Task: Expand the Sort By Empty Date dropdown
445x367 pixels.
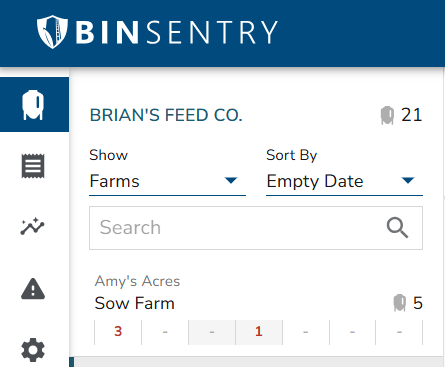Action: coord(344,181)
